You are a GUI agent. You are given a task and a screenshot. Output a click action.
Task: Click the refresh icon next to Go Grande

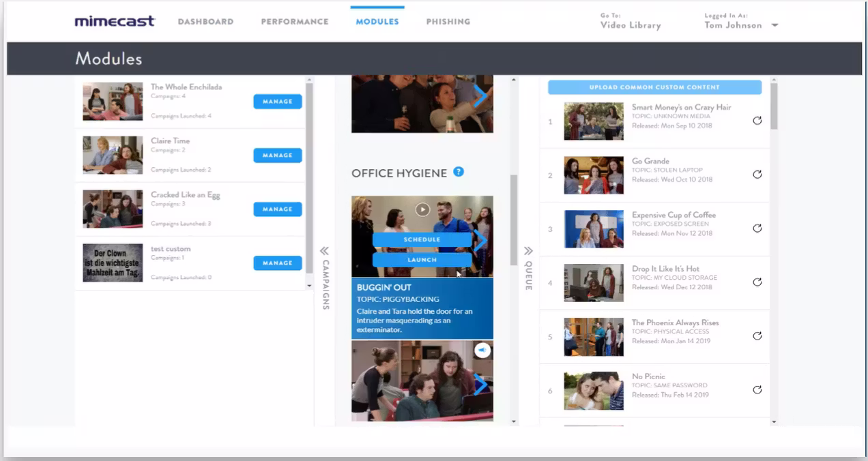click(x=757, y=175)
